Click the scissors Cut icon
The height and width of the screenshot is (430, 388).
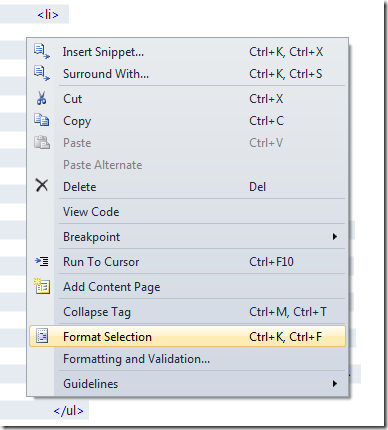[x=42, y=98]
